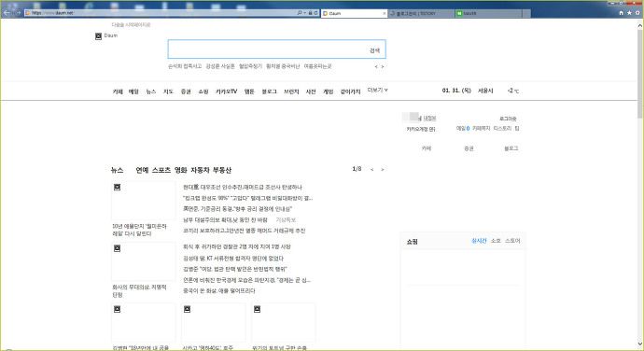Open 지도 in the main navigation

(x=168, y=91)
